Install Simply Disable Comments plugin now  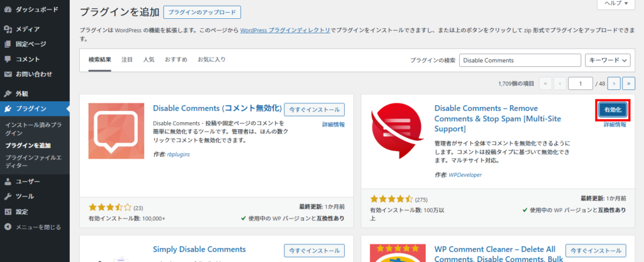pyautogui.click(x=314, y=251)
